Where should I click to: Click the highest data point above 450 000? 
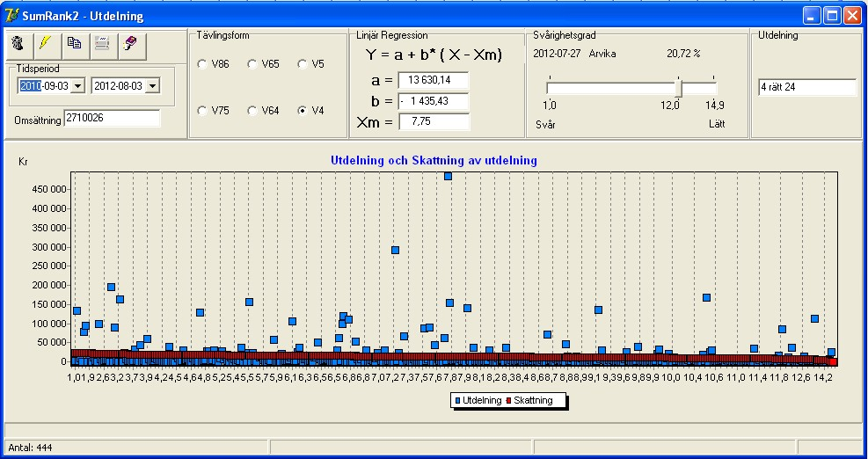pos(448,176)
